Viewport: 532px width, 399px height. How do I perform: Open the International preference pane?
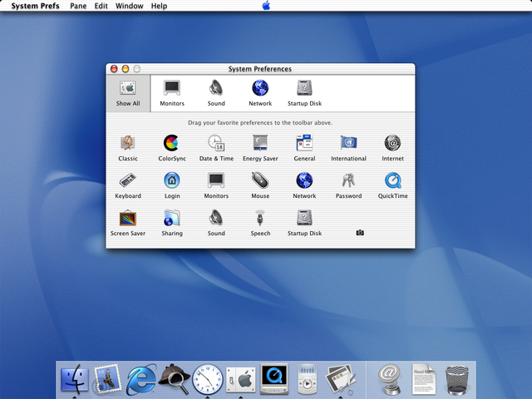coord(348,148)
